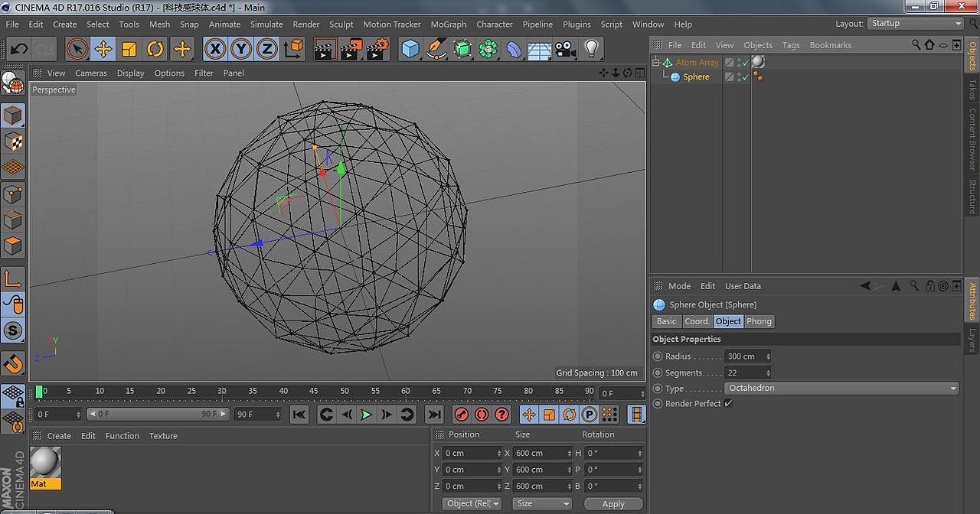Open the sphere Type dropdown showing Octahedron
Image resolution: width=980 pixels, height=514 pixels.
point(842,388)
